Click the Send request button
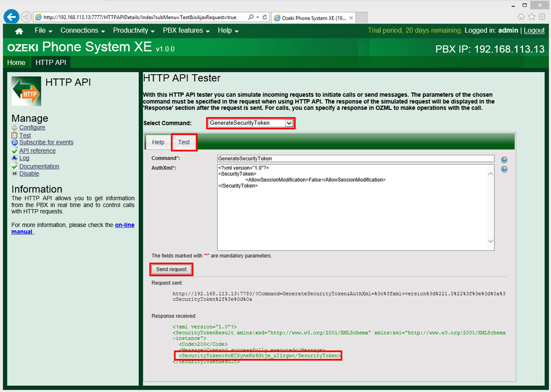Viewport: 551px width, 392px height. pyautogui.click(x=171, y=269)
